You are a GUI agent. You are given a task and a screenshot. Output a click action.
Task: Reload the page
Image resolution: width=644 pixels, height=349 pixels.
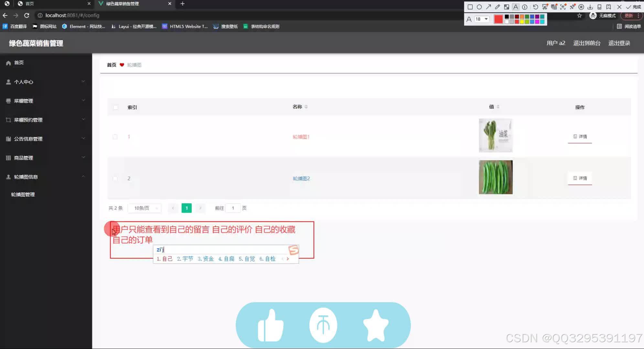click(27, 15)
